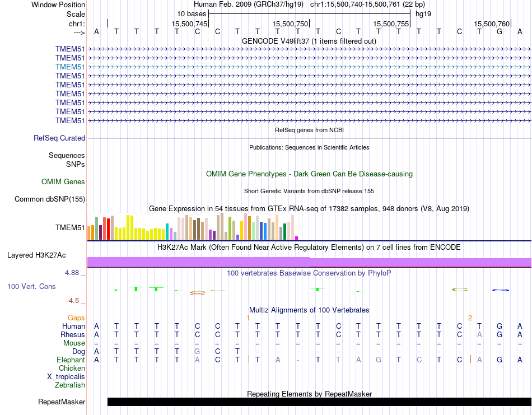Click the ---> sequence direction arrow
Screen dimensions: 532x415
80,32
